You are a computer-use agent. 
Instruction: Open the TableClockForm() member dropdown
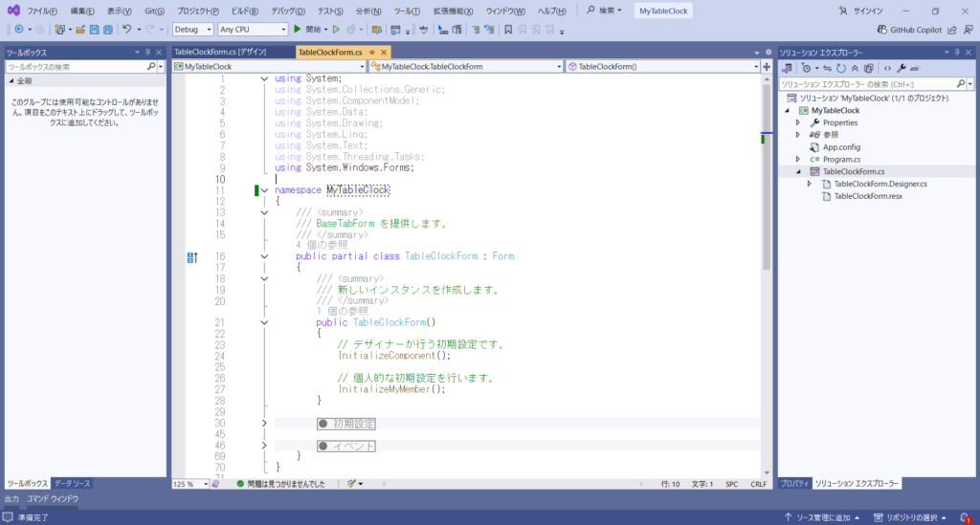(x=662, y=66)
